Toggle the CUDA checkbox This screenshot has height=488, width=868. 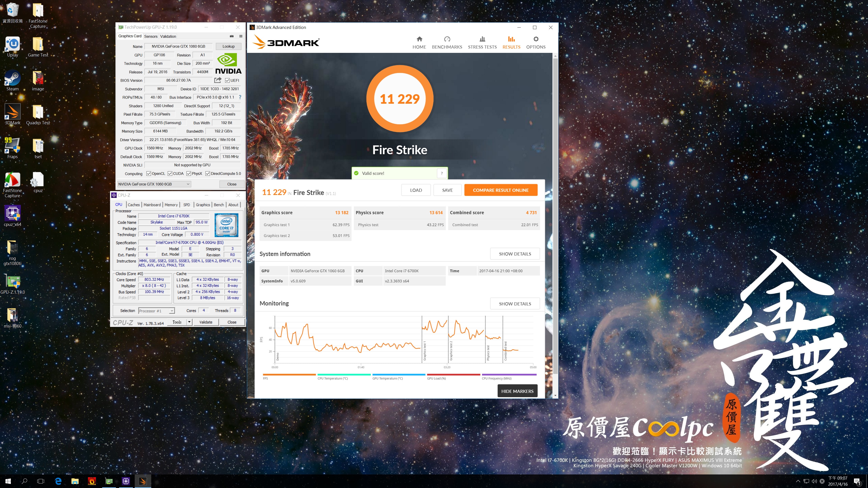pos(170,174)
